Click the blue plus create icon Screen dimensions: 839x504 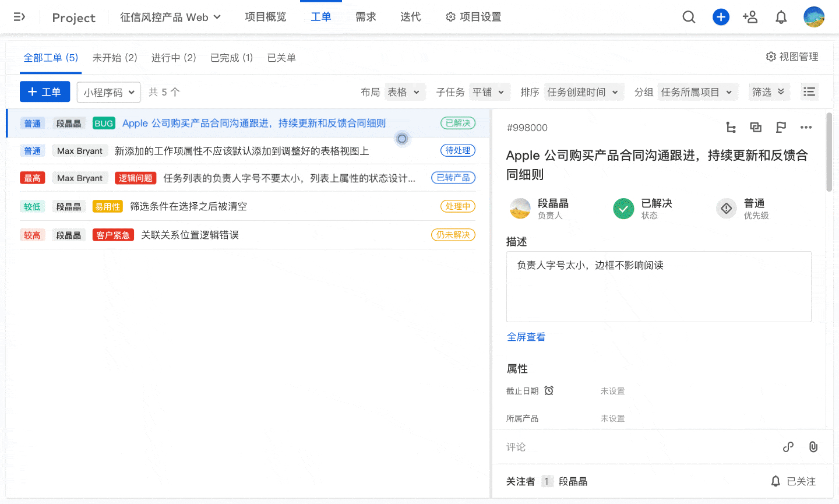[721, 17]
